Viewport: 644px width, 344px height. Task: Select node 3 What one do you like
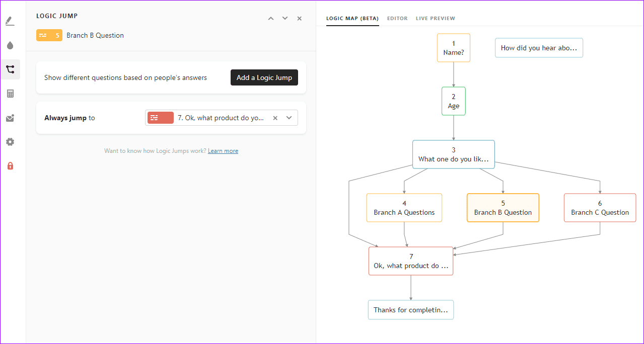(454, 154)
